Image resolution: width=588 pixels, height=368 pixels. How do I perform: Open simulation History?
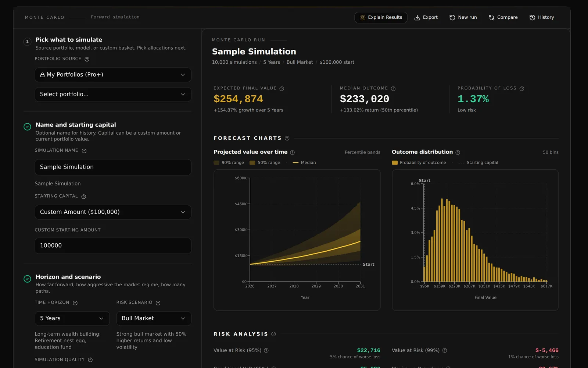point(542,17)
